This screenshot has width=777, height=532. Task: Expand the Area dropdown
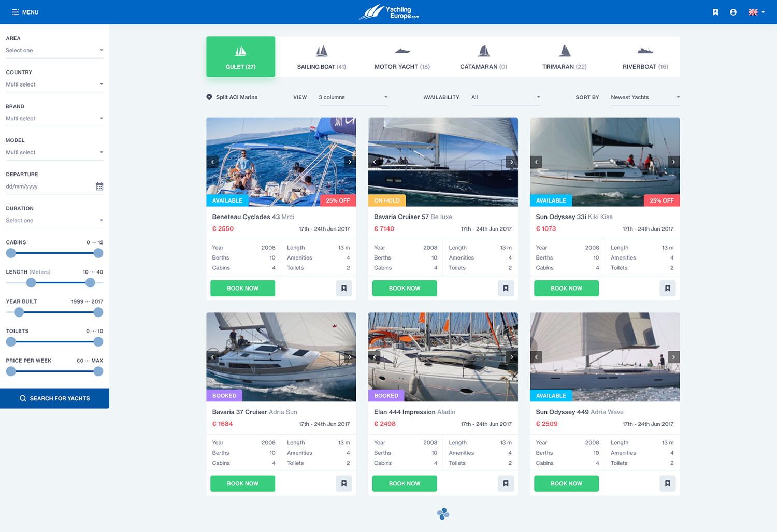(x=54, y=50)
